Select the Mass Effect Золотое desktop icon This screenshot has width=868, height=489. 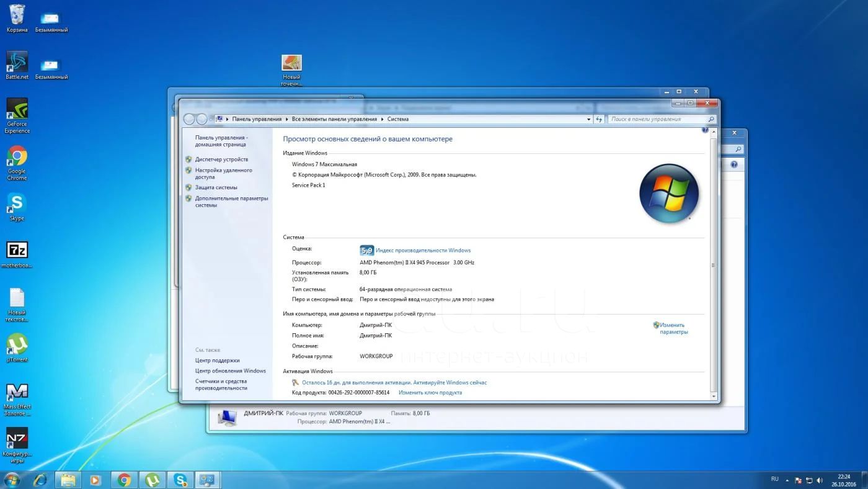17,399
